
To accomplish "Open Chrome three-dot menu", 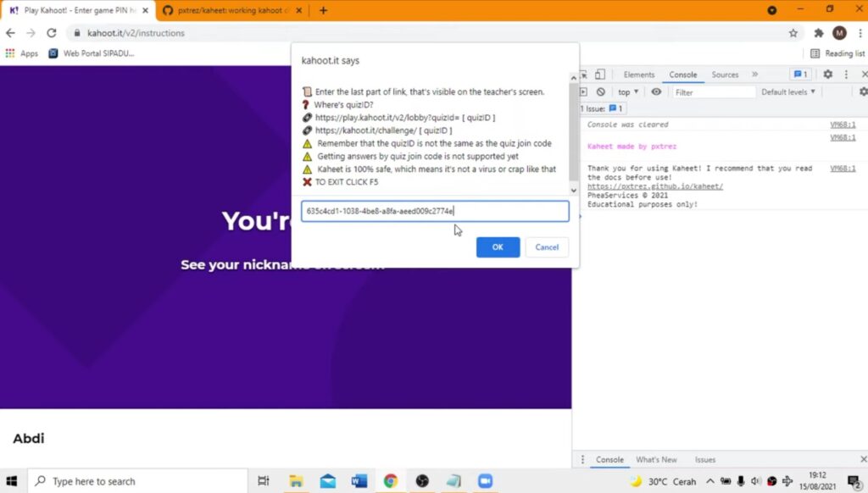I will point(860,33).
